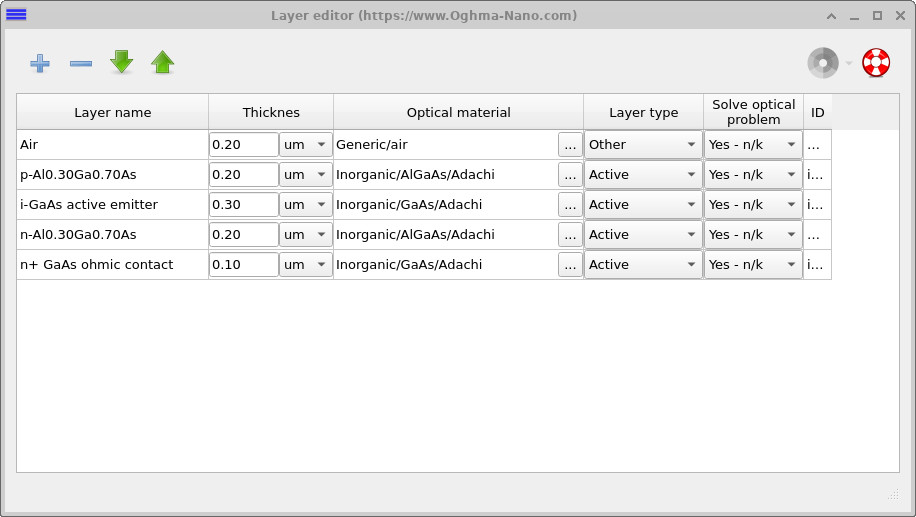Open Solve optical problem dropdown for n-Al0.30Ga0.70As

coord(753,234)
